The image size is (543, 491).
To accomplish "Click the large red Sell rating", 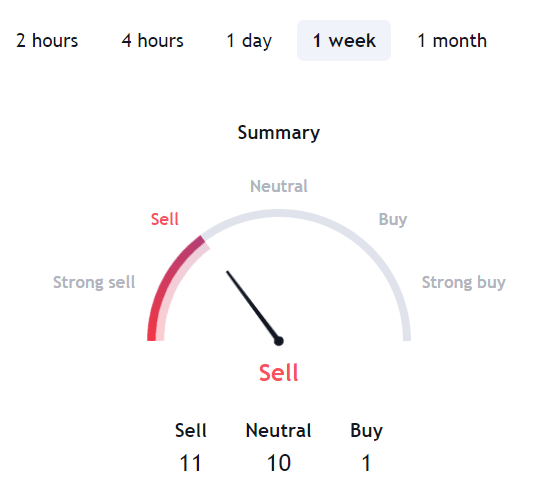I will coord(279,373).
